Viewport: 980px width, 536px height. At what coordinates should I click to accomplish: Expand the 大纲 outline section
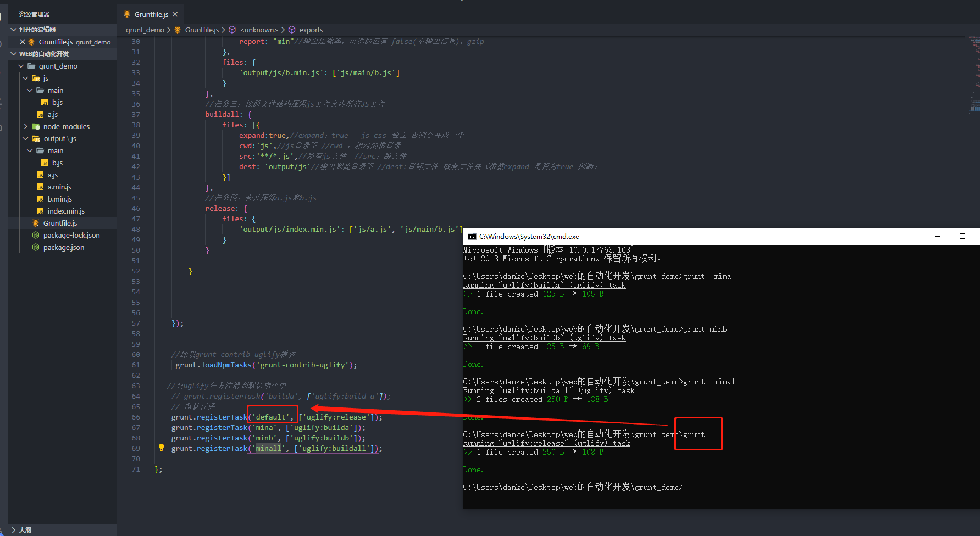click(x=14, y=530)
